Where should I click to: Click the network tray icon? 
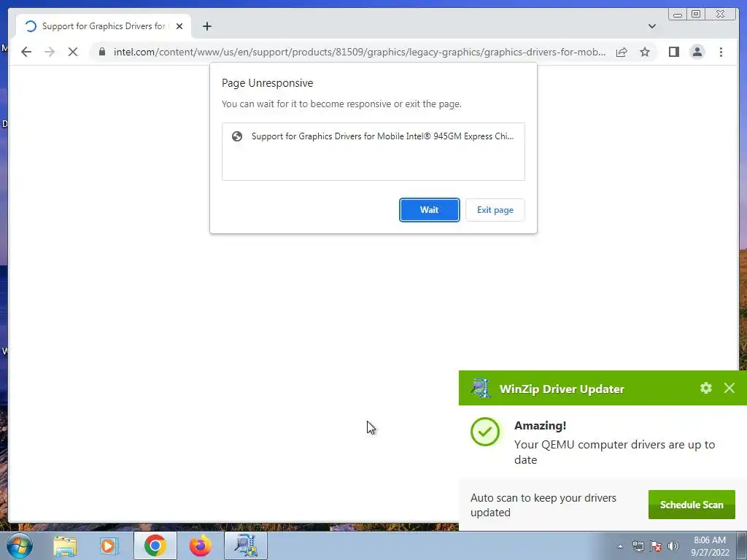coord(638,546)
